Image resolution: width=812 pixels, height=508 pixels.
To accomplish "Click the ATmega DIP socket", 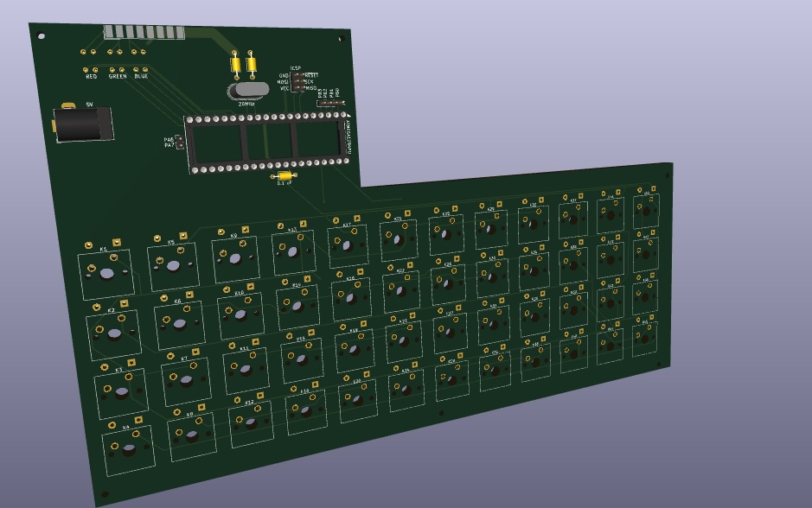I will tap(268, 142).
